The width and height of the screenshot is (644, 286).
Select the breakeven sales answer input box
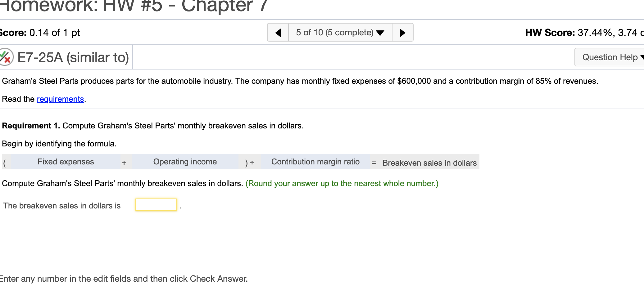pos(156,204)
